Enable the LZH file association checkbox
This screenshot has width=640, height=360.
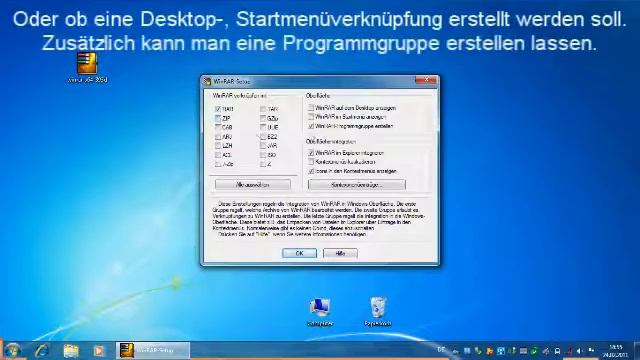point(218,146)
